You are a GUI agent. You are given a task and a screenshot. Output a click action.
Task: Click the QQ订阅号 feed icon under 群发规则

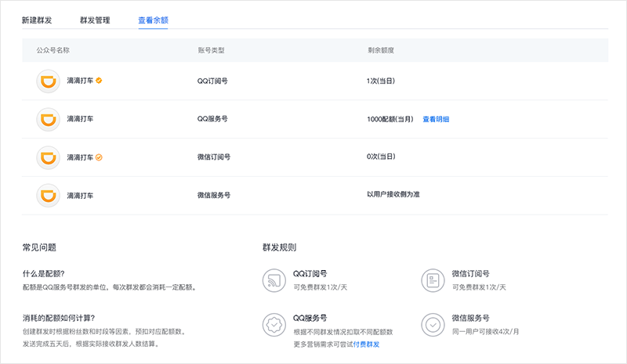tap(274, 280)
